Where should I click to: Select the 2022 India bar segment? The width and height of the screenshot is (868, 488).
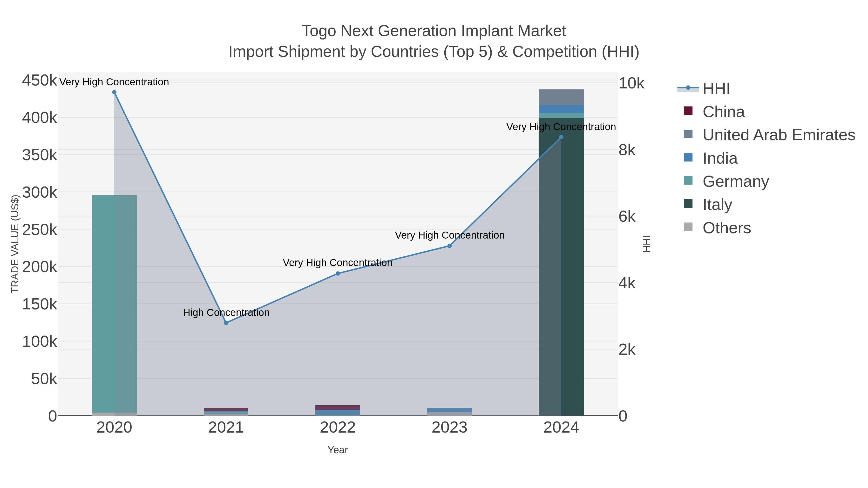338,412
